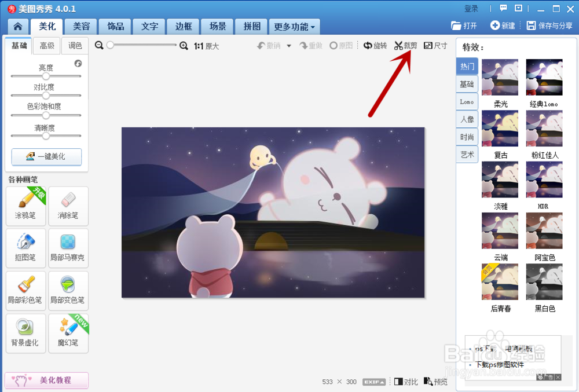579x392 pixels.
Task: Click the 撤销 undo button
Action: click(x=269, y=45)
